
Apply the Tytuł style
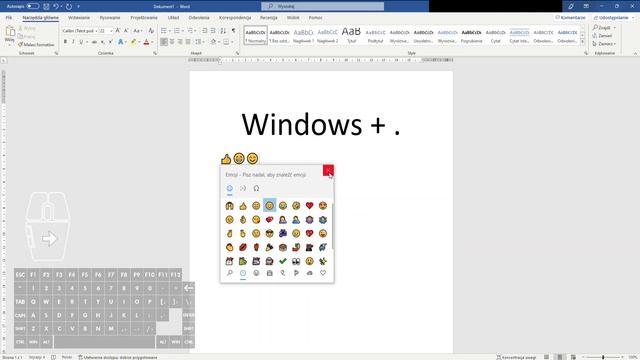tap(351, 36)
